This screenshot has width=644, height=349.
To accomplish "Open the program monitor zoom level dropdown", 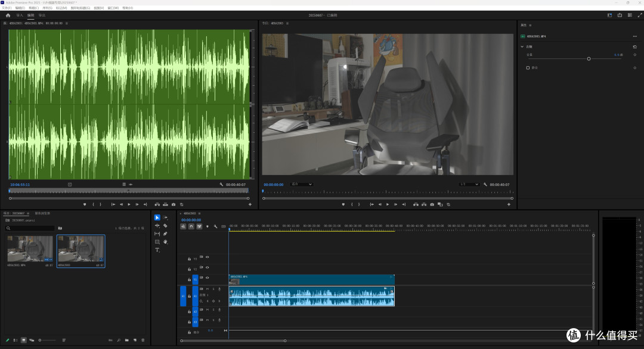I will click(302, 184).
